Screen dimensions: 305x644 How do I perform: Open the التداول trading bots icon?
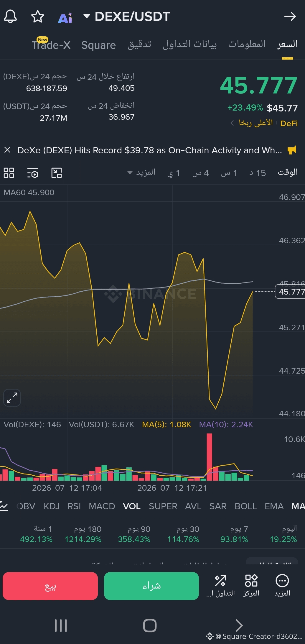coord(220,586)
